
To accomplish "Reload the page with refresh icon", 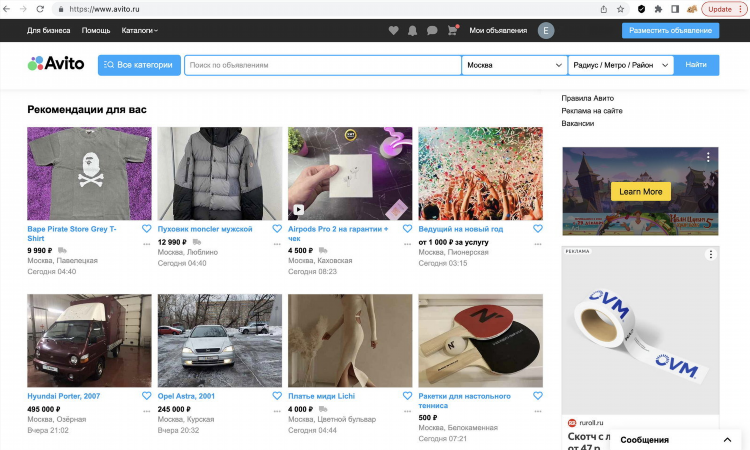I will pyautogui.click(x=40, y=9).
